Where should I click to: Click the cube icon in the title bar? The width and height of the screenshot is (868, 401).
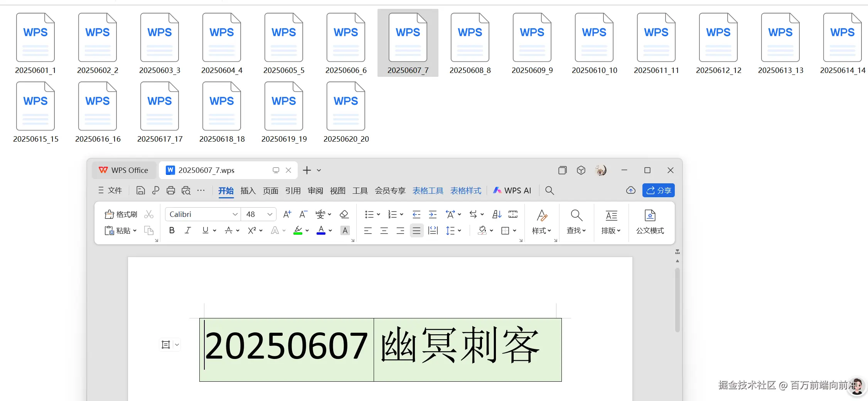[x=581, y=170]
